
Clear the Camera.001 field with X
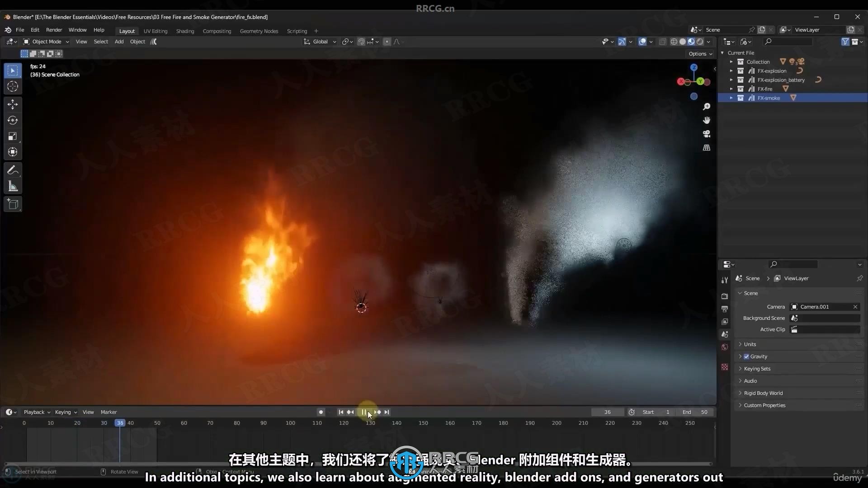pos(855,307)
